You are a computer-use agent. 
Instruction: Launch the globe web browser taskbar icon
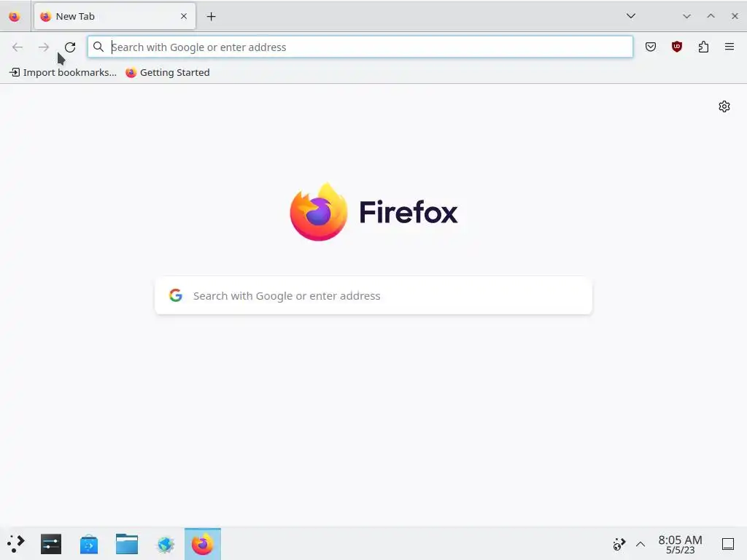(x=166, y=544)
